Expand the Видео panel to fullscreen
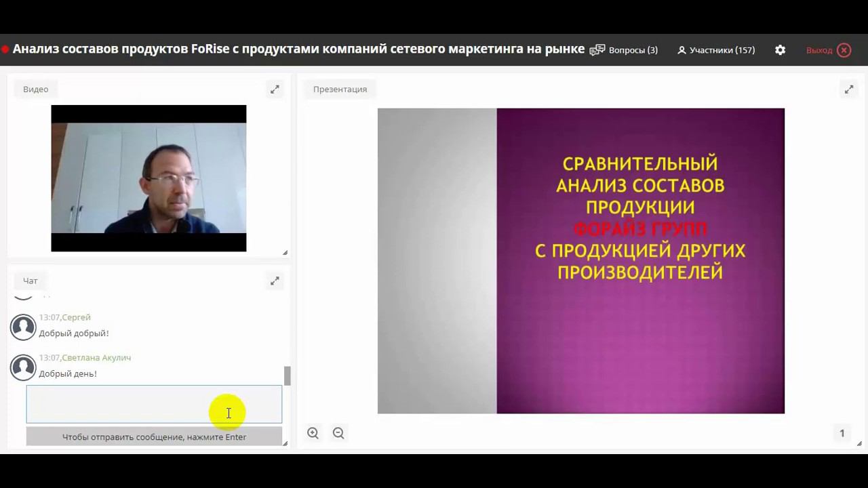Viewport: 868px width, 488px height. click(275, 89)
